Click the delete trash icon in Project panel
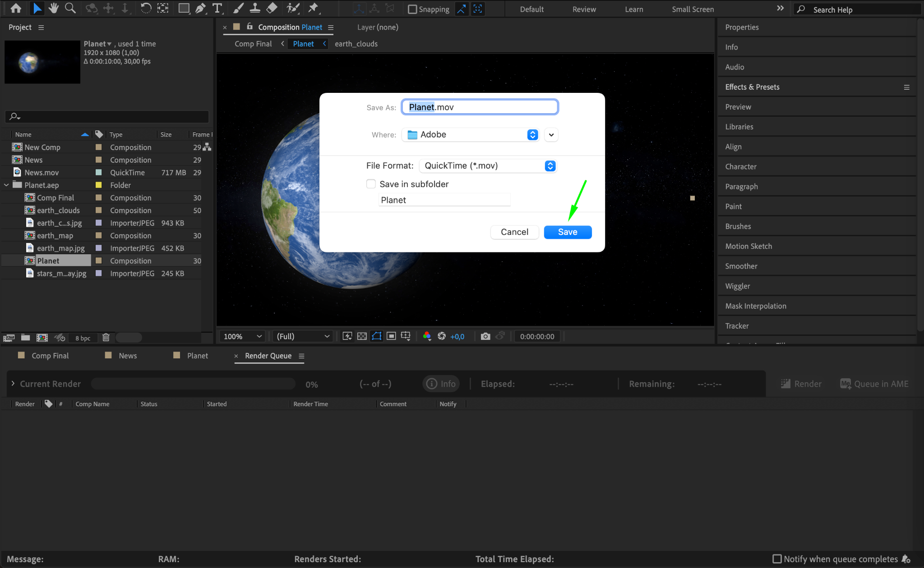 pyautogui.click(x=106, y=338)
